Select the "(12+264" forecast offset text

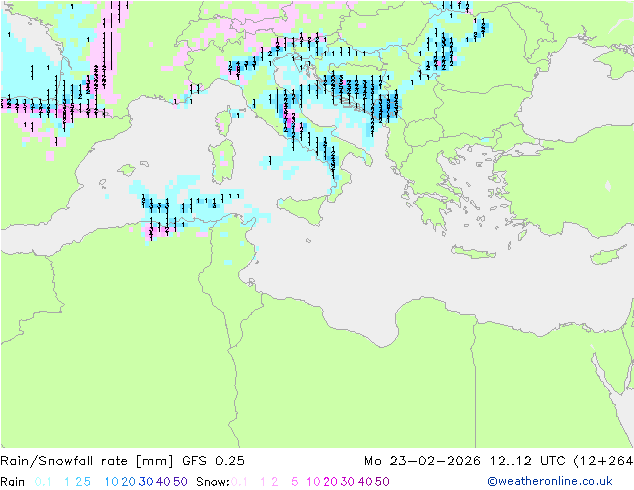click(x=603, y=461)
